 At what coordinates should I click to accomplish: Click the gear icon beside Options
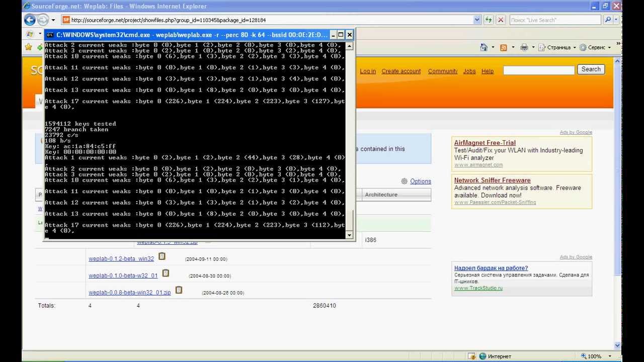pos(405,181)
